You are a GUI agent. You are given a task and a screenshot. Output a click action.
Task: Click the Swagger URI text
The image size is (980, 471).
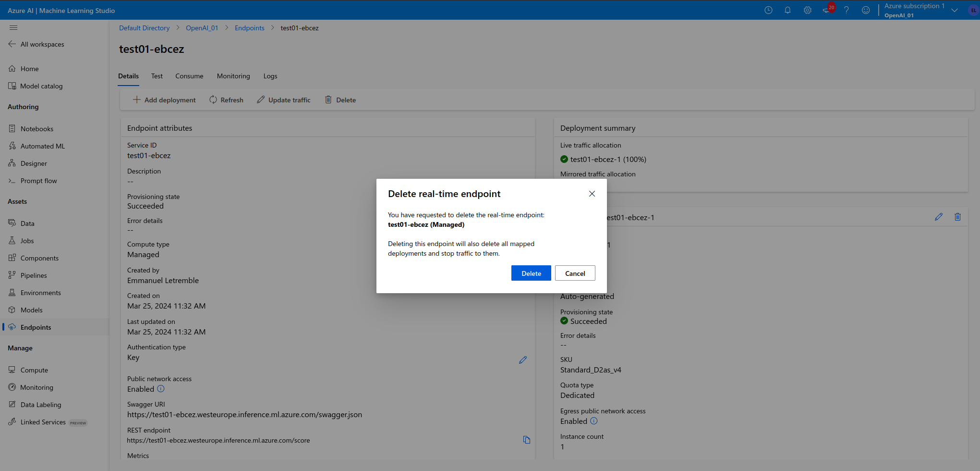coord(244,414)
